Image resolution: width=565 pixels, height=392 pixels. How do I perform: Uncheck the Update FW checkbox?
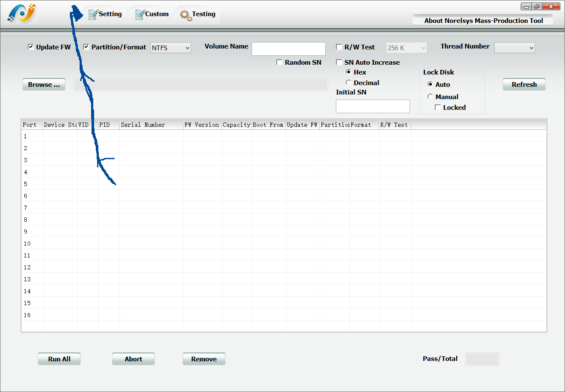pos(31,47)
